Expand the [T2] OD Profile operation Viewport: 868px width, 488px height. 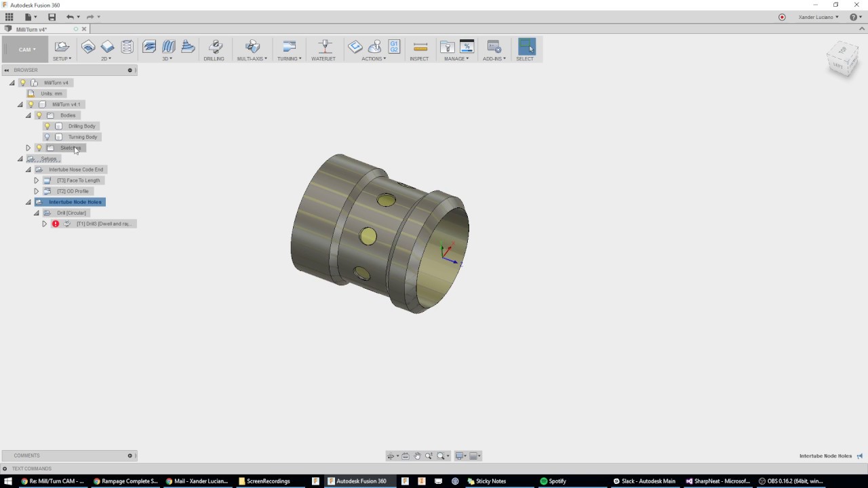click(x=37, y=191)
